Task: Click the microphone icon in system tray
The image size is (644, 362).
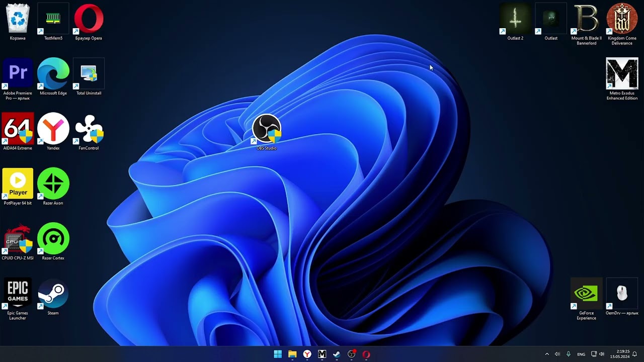Action: 569,354
